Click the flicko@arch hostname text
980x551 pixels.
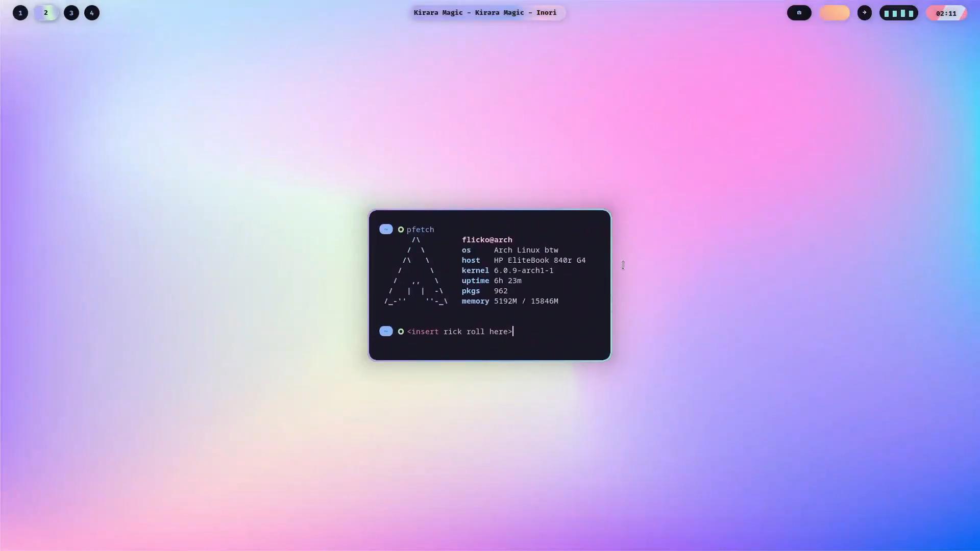487,240
